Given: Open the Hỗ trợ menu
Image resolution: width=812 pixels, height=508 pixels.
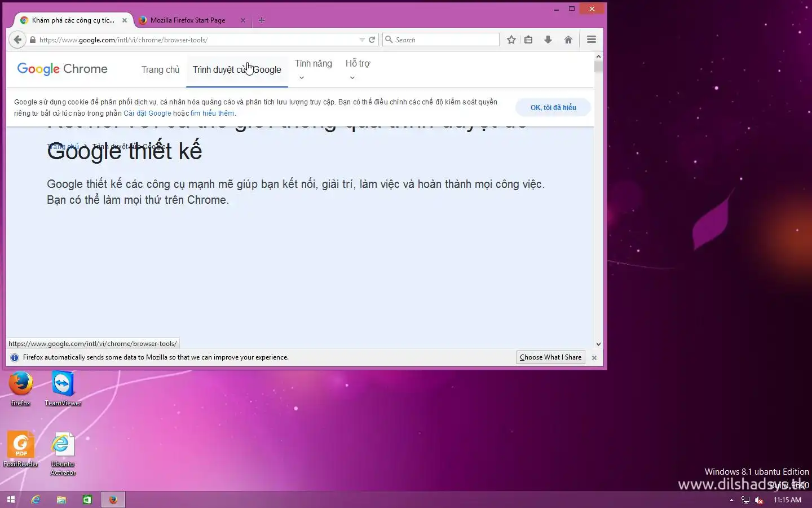Looking at the screenshot, I should pyautogui.click(x=358, y=63).
